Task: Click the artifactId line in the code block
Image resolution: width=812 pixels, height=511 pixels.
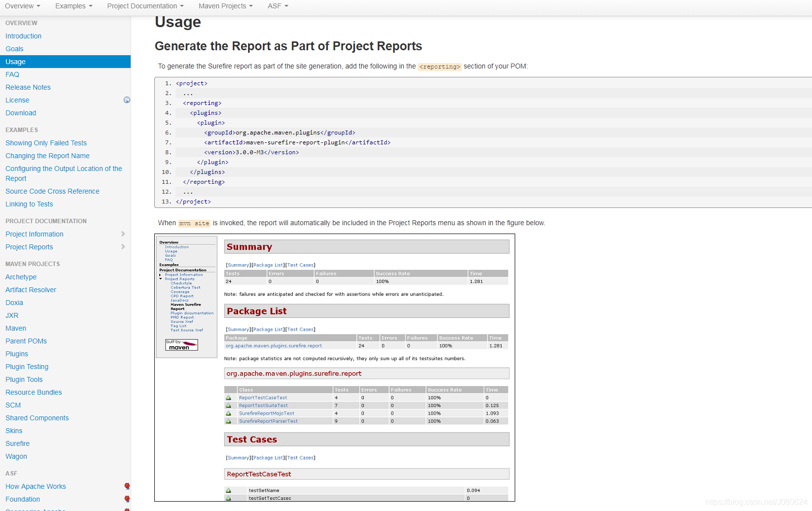Action: tap(297, 142)
